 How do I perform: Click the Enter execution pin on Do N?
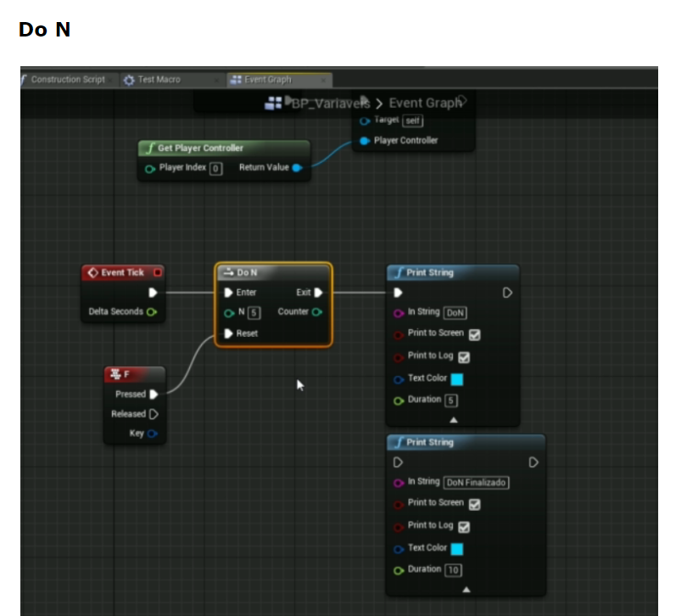[x=228, y=293]
